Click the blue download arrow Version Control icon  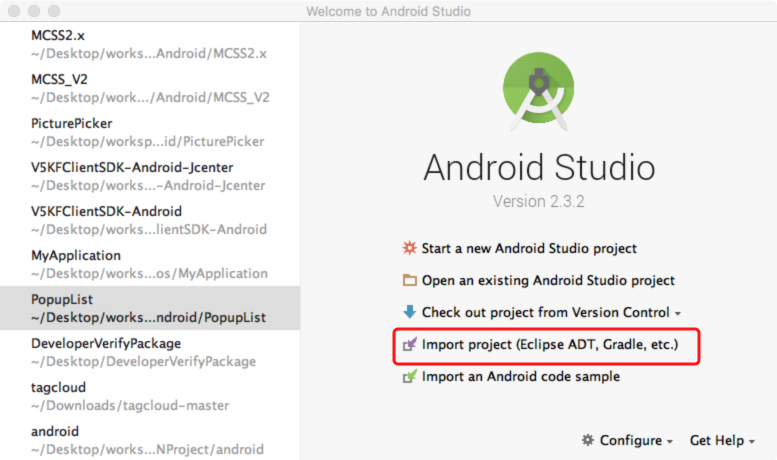click(409, 312)
